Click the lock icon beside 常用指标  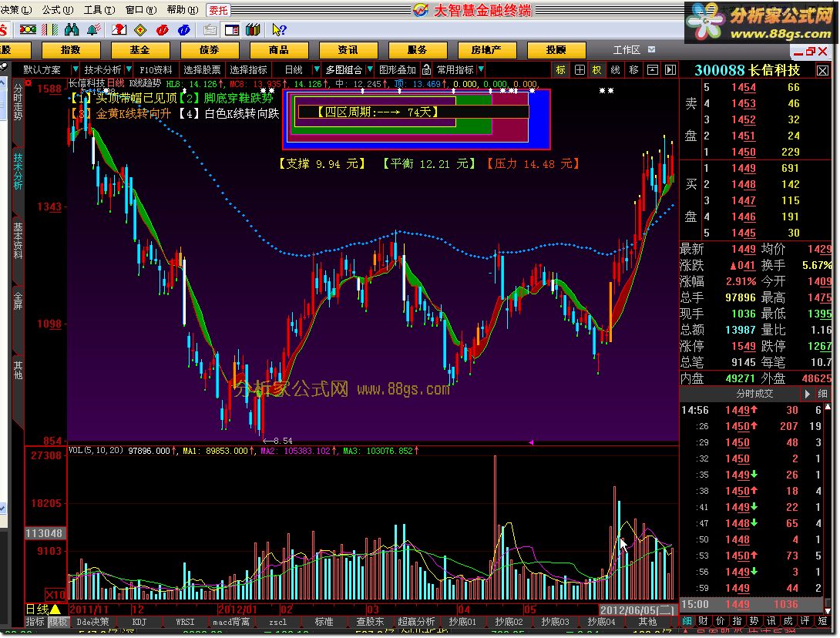[x=426, y=69]
